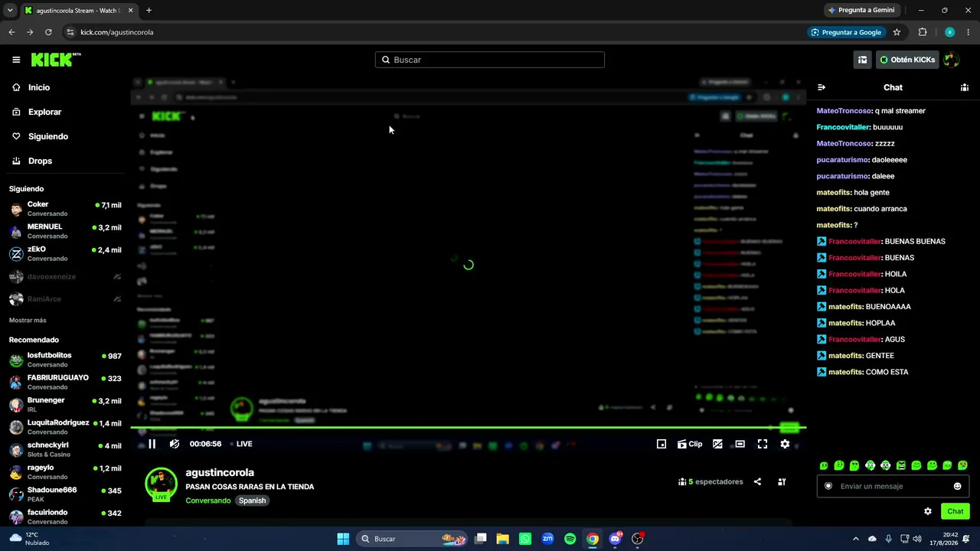Image resolution: width=980 pixels, height=551 pixels.
Task: Focus the Buscar search field on Kick
Action: click(x=490, y=60)
